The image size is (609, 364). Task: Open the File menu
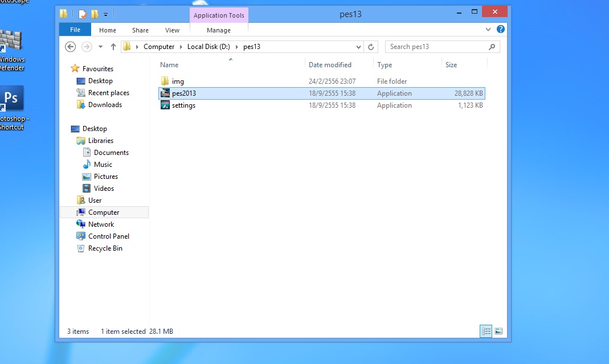pos(75,30)
